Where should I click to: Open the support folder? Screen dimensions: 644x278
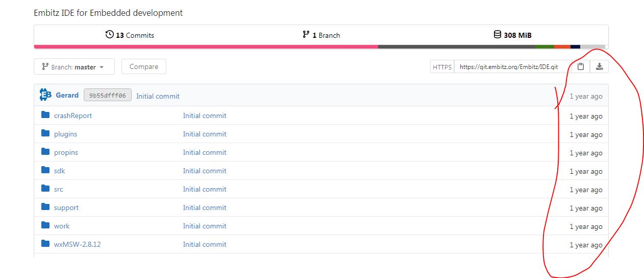coord(66,207)
